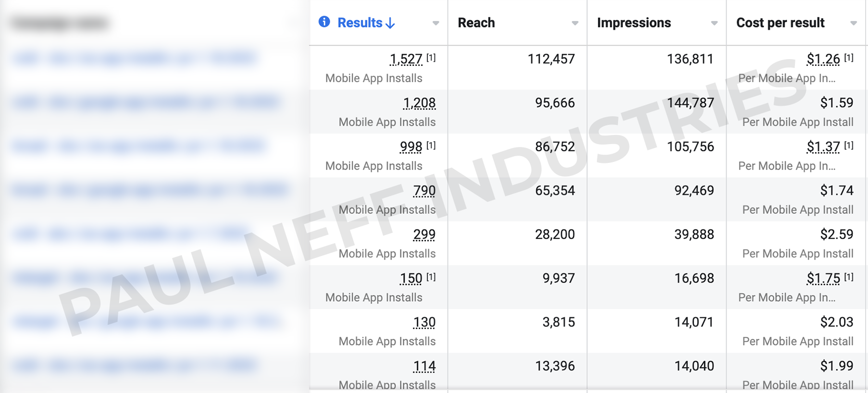Image resolution: width=868 pixels, height=393 pixels.
Task: Sort by Reach column header
Action: [476, 23]
